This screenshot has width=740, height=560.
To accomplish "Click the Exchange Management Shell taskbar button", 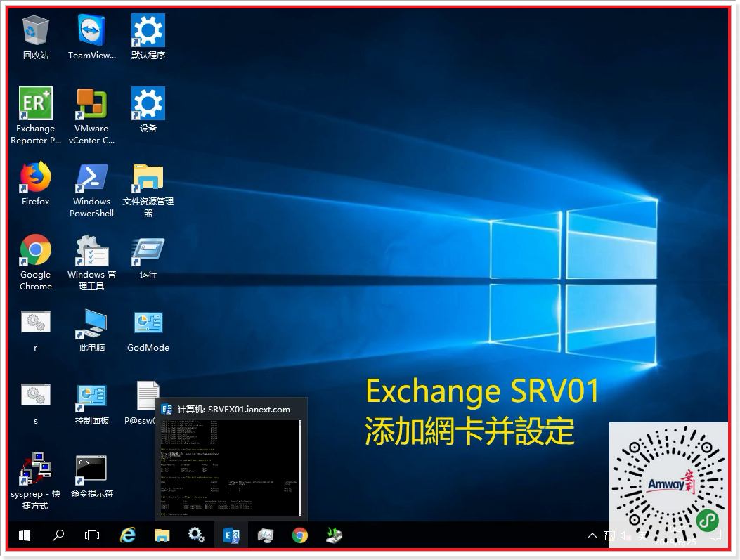I will 231,535.
